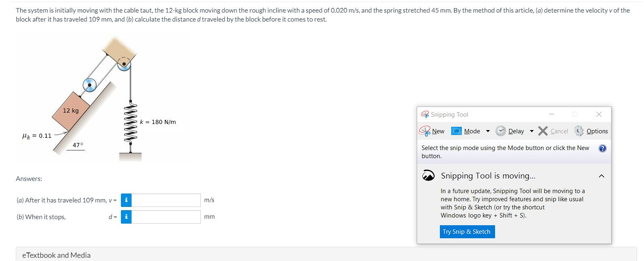Open Options via the gear icon
Screen dimensions: 644x261
[579, 131]
